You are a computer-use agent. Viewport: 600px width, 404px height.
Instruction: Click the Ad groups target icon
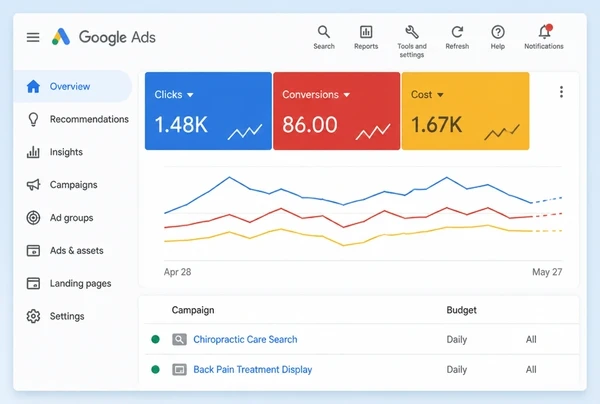click(33, 218)
